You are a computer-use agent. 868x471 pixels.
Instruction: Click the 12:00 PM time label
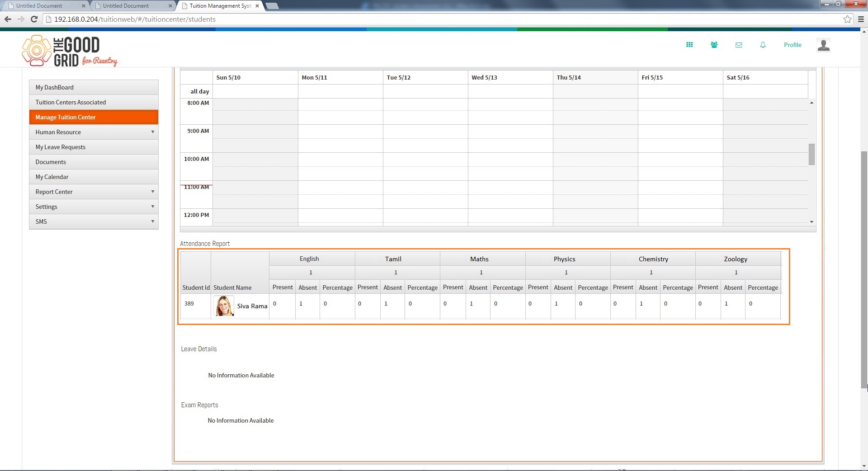pyautogui.click(x=196, y=215)
